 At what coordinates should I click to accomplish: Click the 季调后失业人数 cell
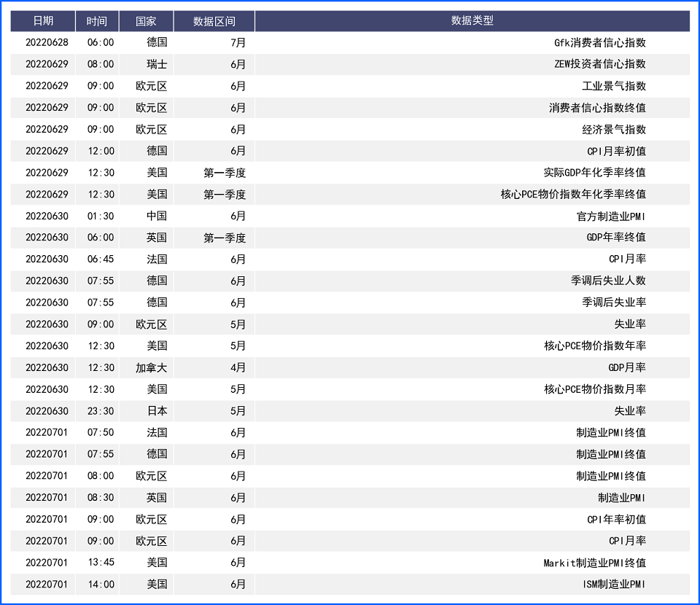(x=608, y=281)
